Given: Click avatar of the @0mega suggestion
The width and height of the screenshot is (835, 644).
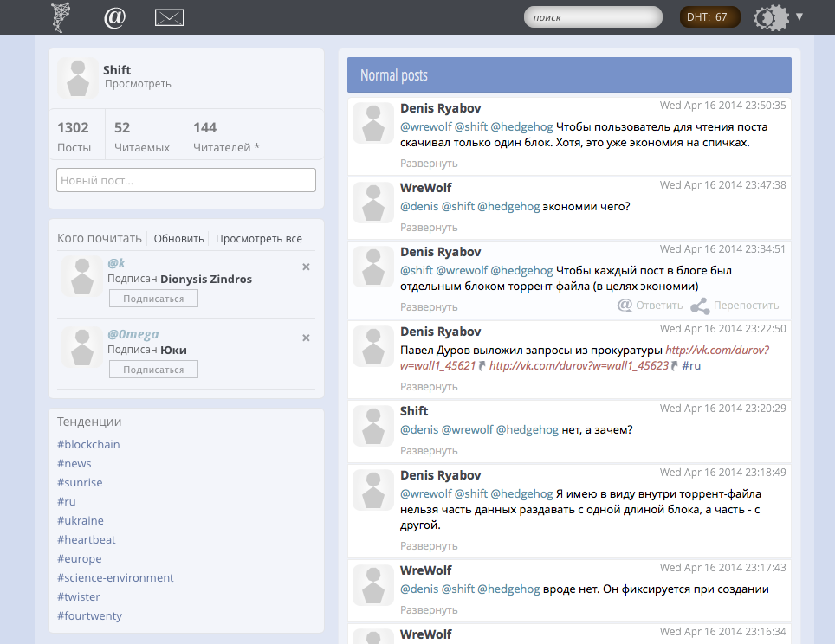Looking at the screenshot, I should [x=82, y=347].
